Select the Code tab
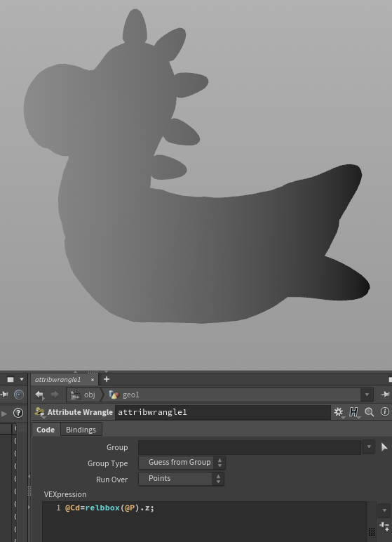The image size is (392, 542). click(46, 430)
